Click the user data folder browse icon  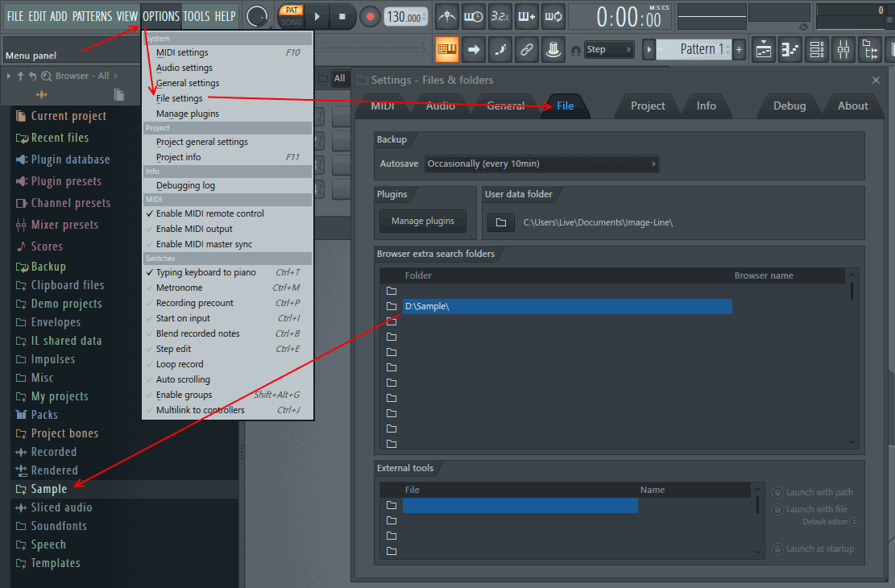[500, 222]
